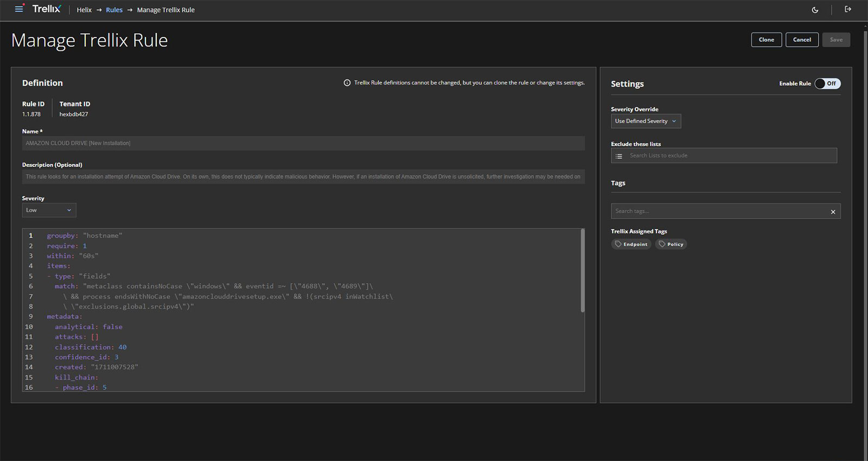The height and width of the screenshot is (461, 868).
Task: Click the Clone button
Action: coord(766,40)
